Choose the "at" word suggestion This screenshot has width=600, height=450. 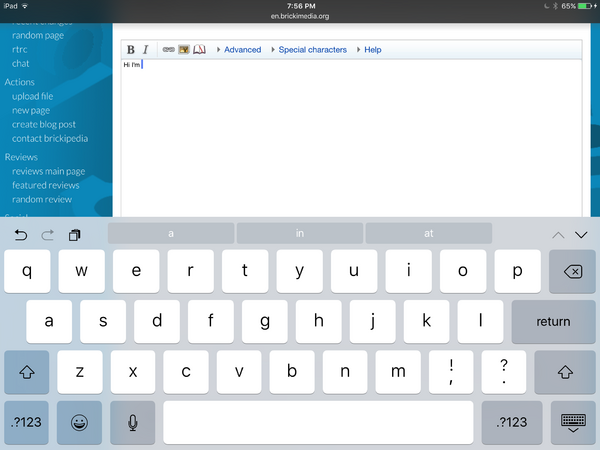pos(429,233)
